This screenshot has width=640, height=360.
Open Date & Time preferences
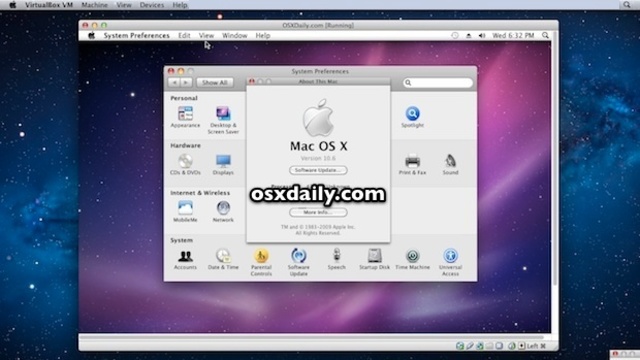[x=223, y=256]
